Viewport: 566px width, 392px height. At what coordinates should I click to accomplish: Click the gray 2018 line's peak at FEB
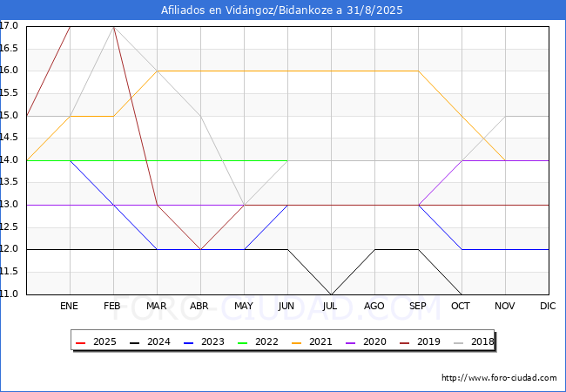coord(114,27)
